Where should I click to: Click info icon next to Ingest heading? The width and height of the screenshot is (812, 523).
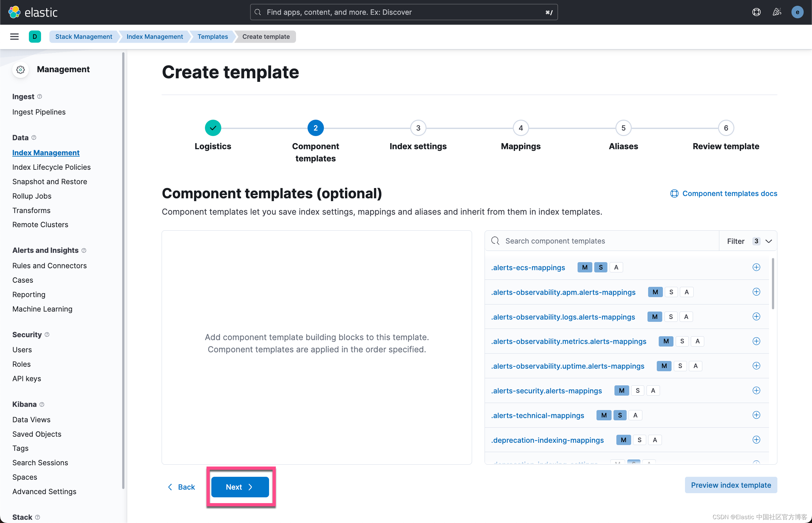(40, 97)
